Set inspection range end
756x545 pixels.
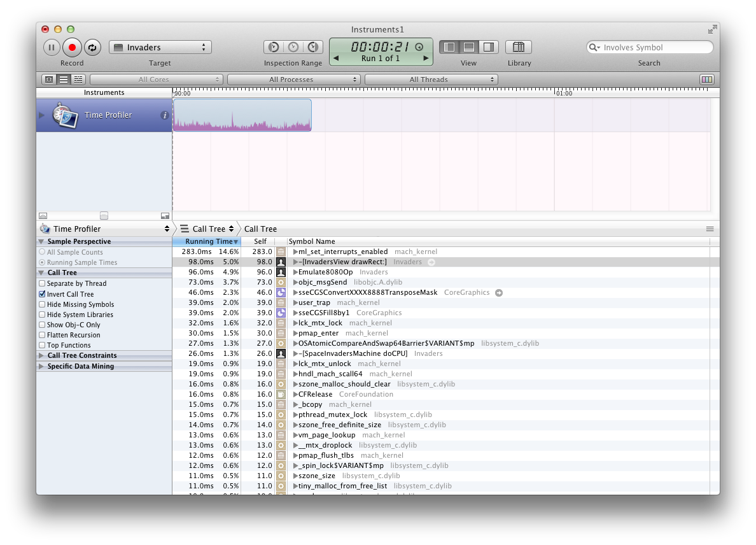(x=313, y=46)
